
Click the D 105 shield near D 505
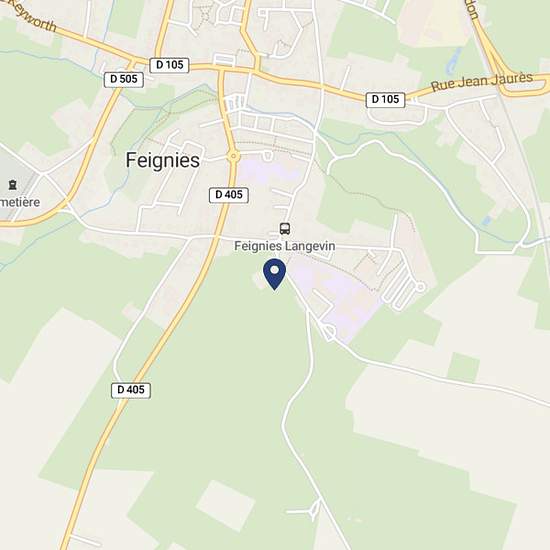(x=169, y=65)
